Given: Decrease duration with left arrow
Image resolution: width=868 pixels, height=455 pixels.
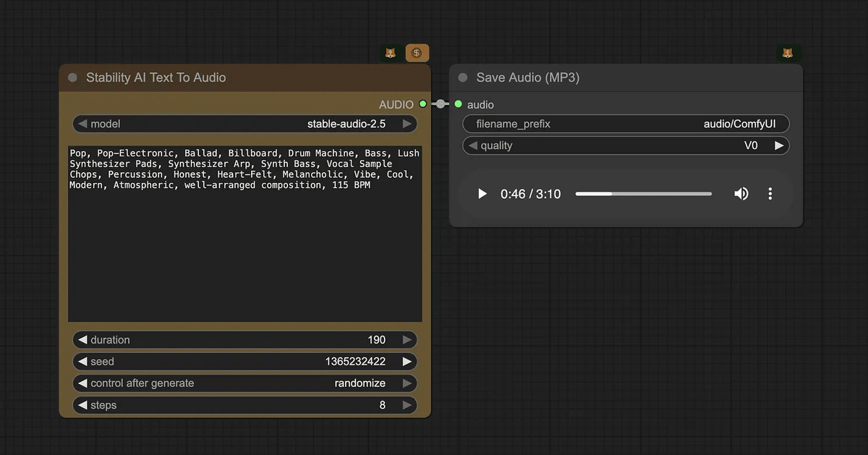Looking at the screenshot, I should point(82,339).
